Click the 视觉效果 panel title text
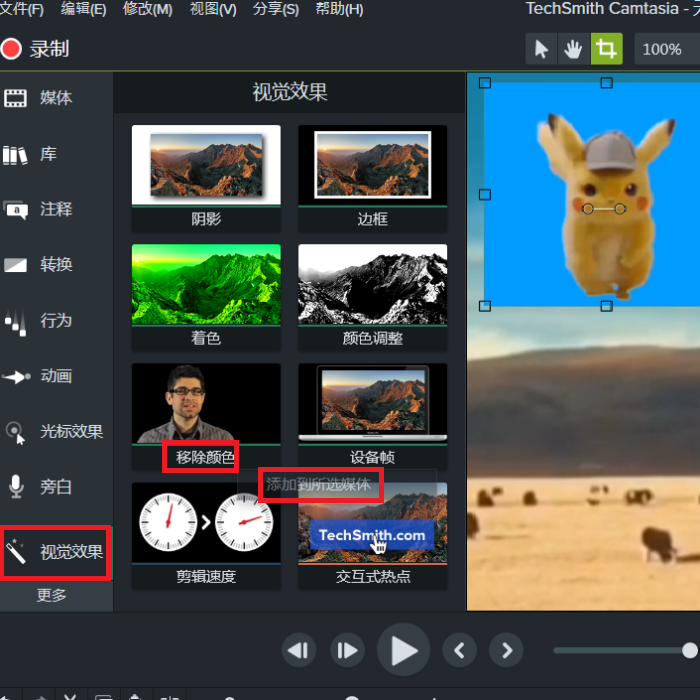The width and height of the screenshot is (700, 700). point(290,92)
